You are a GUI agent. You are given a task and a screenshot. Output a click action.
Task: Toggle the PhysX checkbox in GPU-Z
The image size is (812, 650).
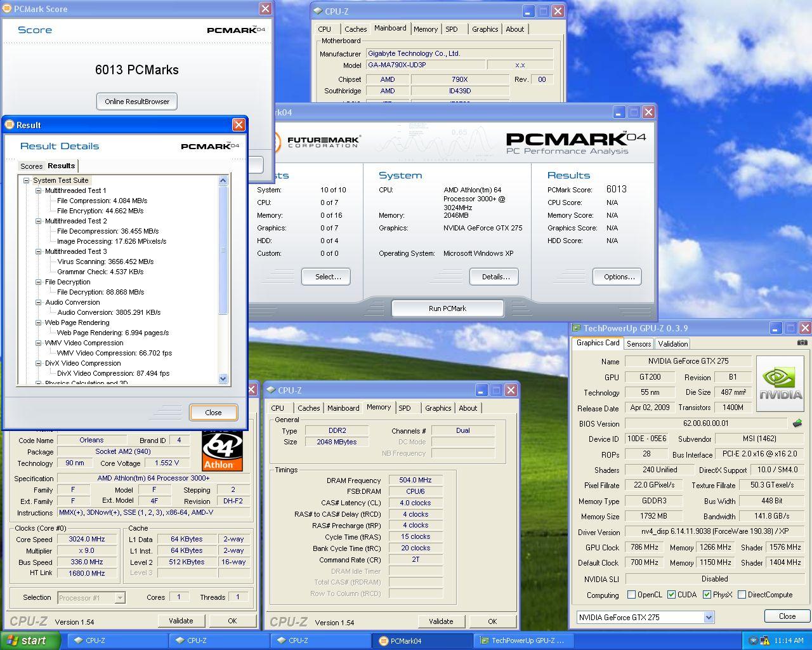tap(707, 595)
